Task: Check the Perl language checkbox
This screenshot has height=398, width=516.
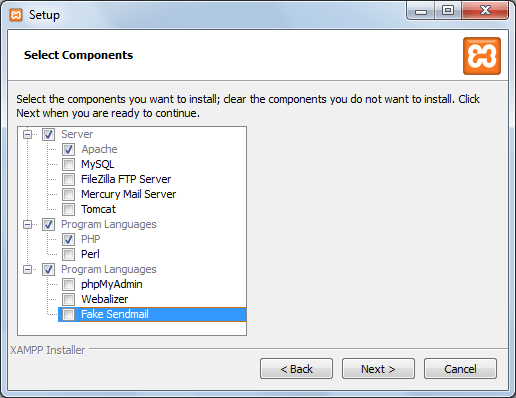Action: click(x=69, y=254)
